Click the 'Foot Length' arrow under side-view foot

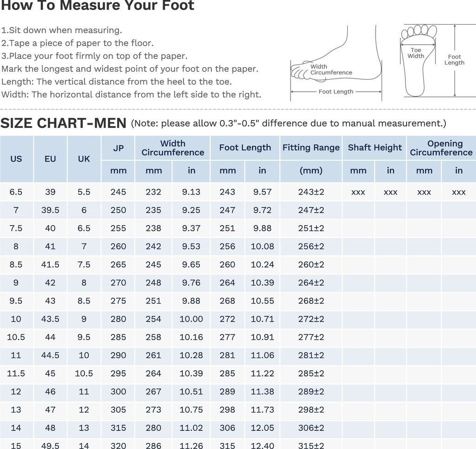pyautogui.click(x=336, y=92)
